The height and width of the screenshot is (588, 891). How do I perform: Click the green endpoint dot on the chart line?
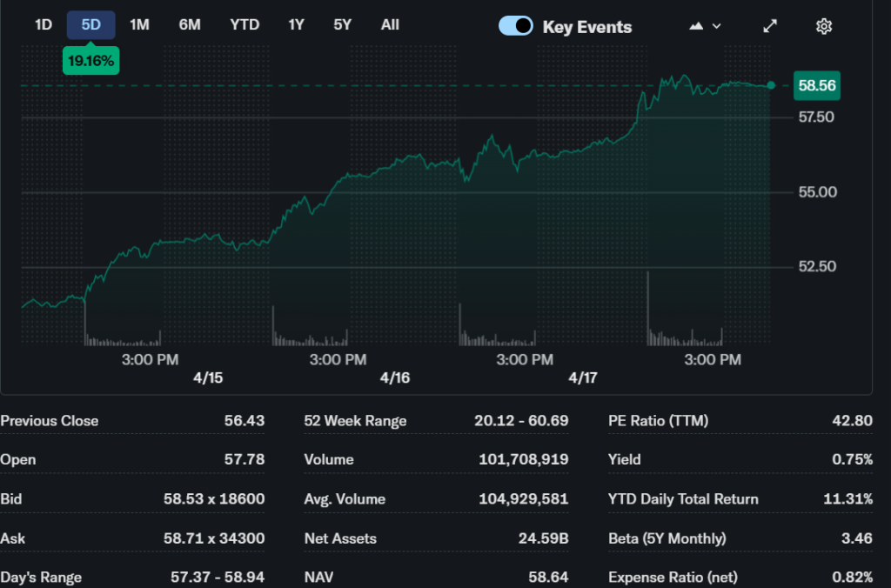(771, 85)
